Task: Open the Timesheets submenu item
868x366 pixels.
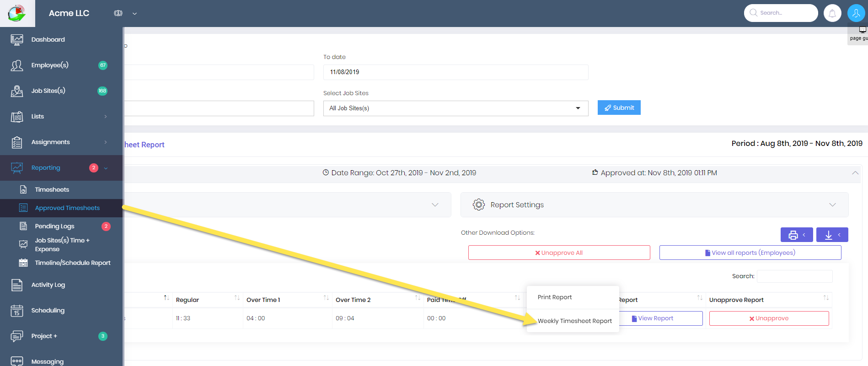Action: coord(52,189)
